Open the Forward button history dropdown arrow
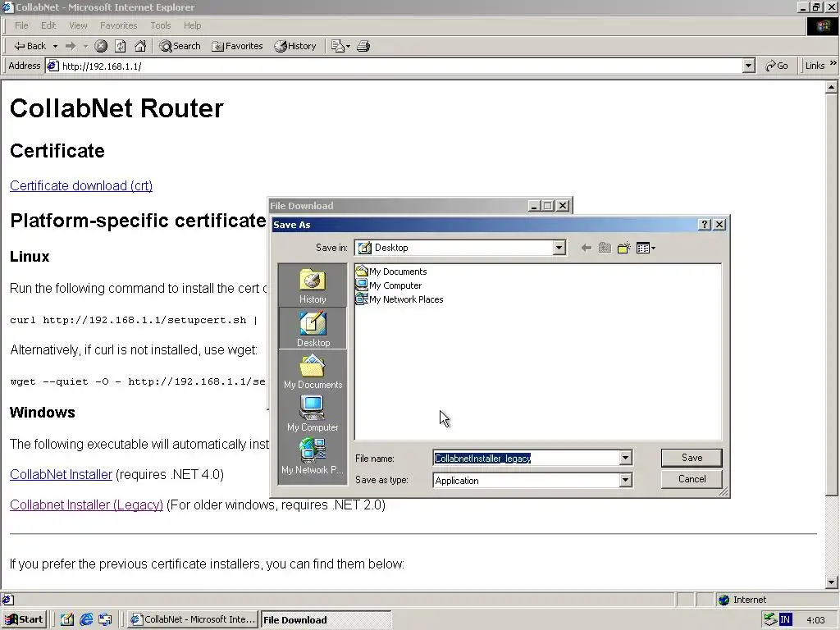The height and width of the screenshot is (630, 840). [x=85, y=47]
